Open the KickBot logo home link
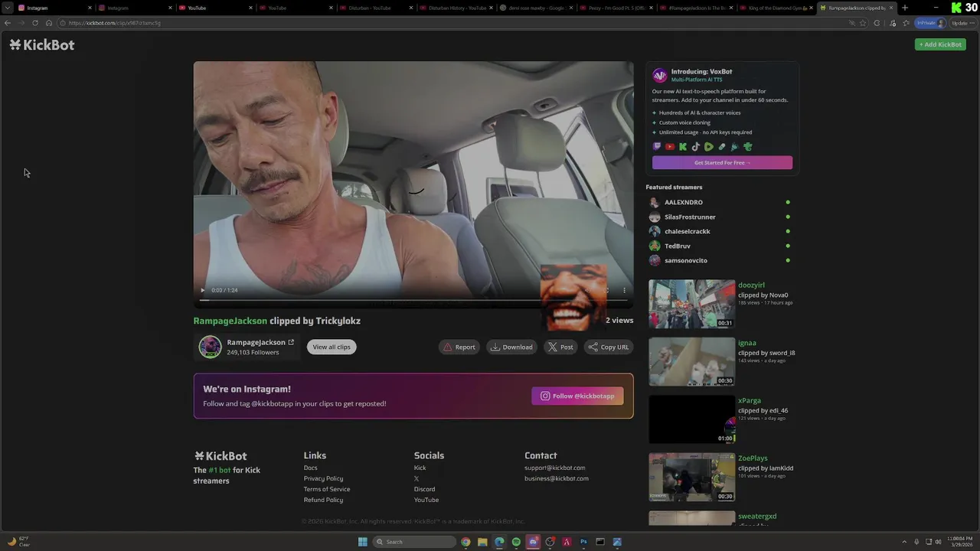The width and height of the screenshot is (980, 551). 42,44
